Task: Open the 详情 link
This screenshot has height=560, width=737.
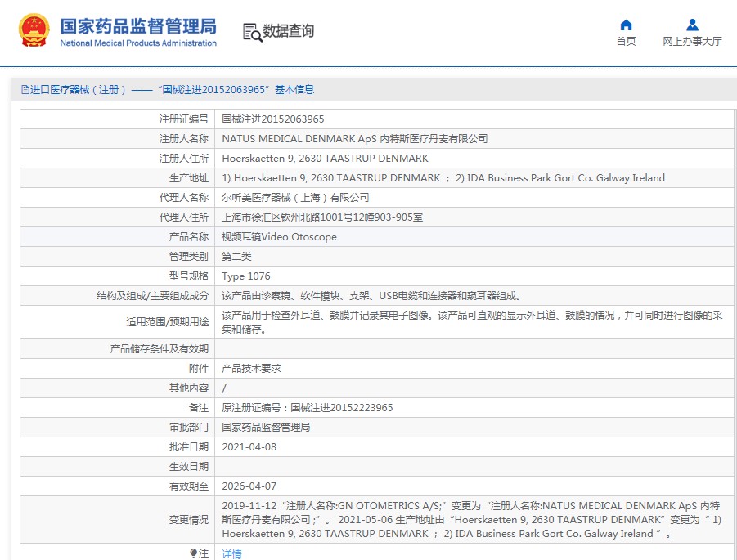Action: pos(231,554)
